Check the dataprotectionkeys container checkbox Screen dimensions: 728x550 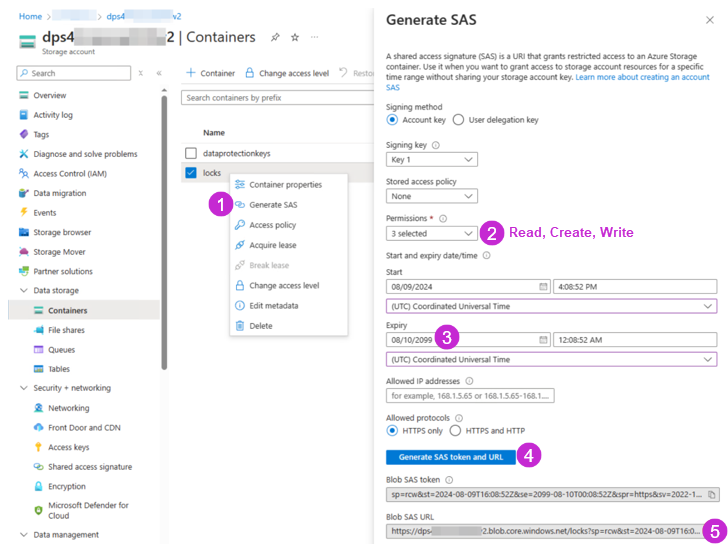[191, 153]
